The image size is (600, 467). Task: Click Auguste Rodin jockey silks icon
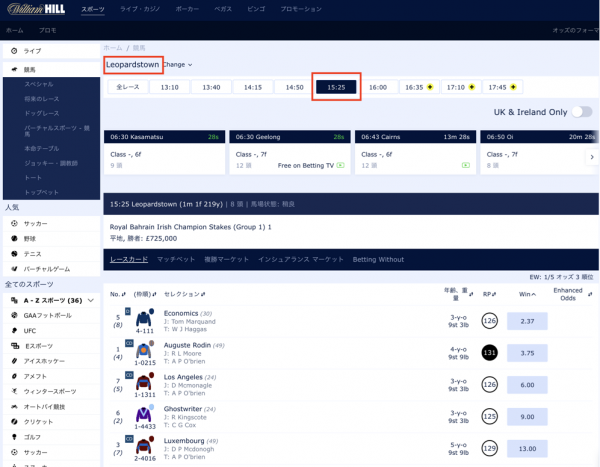tap(145, 349)
